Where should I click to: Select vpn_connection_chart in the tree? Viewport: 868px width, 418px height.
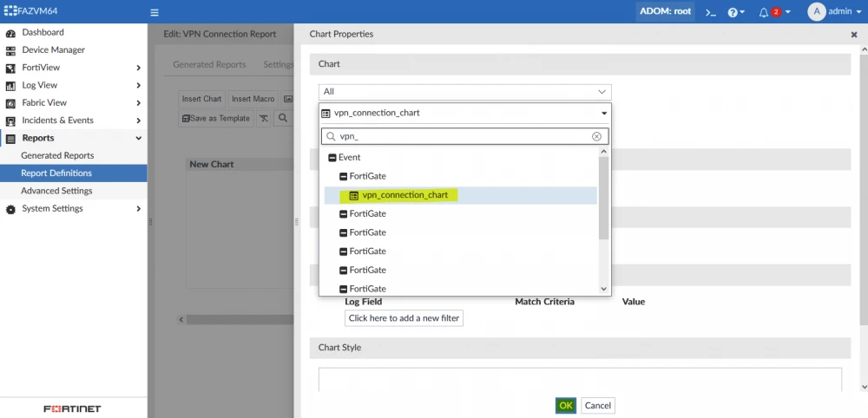[404, 195]
